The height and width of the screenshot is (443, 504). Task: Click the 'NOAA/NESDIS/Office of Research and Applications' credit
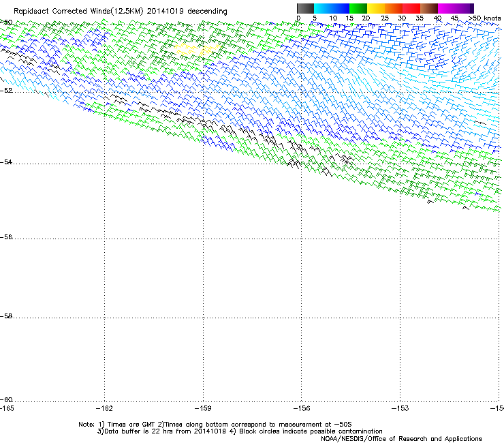[x=401, y=439]
